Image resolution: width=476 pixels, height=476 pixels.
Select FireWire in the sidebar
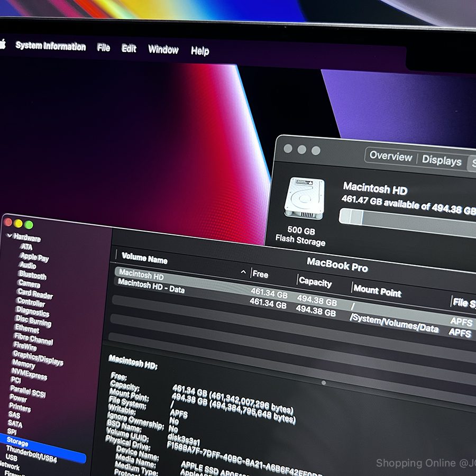click(25, 346)
